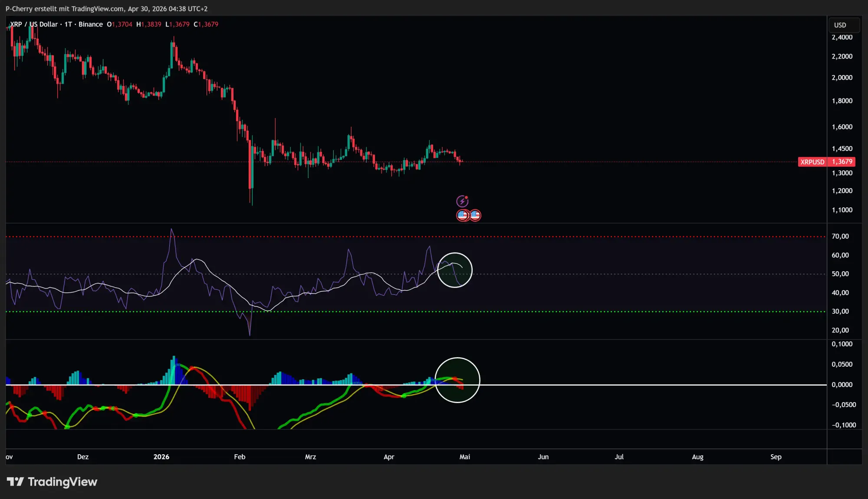Open the symbol menu via XRP / US Dollar
This screenshot has height=499, width=868.
point(35,24)
